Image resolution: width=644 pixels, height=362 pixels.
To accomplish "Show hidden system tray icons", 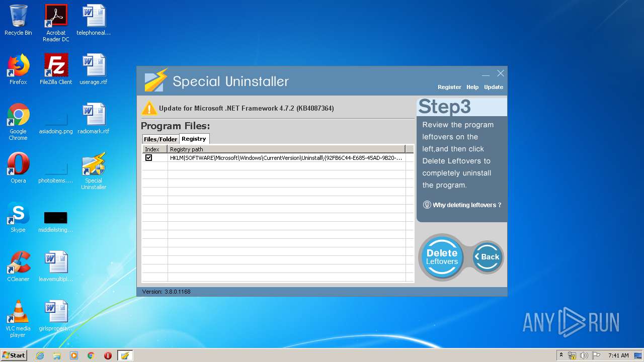I will 561,355.
